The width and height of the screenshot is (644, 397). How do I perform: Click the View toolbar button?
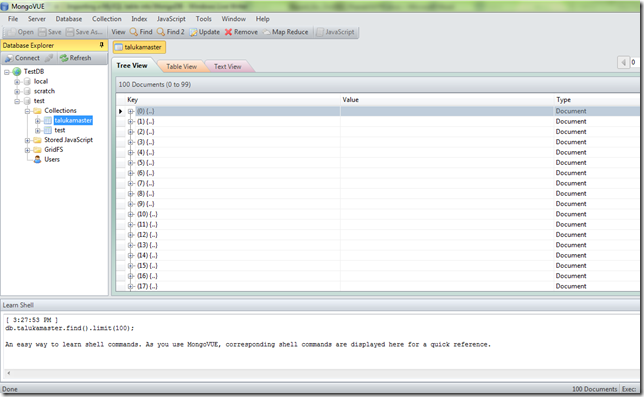[118, 32]
